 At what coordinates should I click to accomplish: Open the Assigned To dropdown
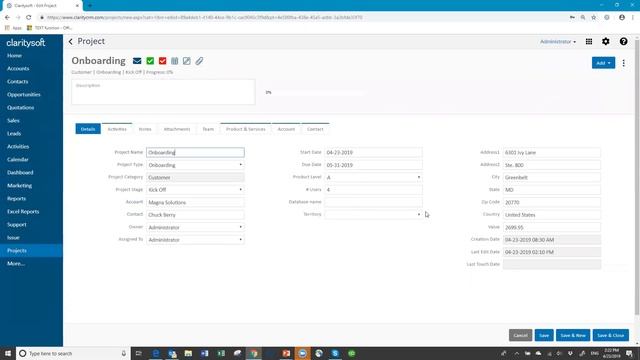click(195, 240)
